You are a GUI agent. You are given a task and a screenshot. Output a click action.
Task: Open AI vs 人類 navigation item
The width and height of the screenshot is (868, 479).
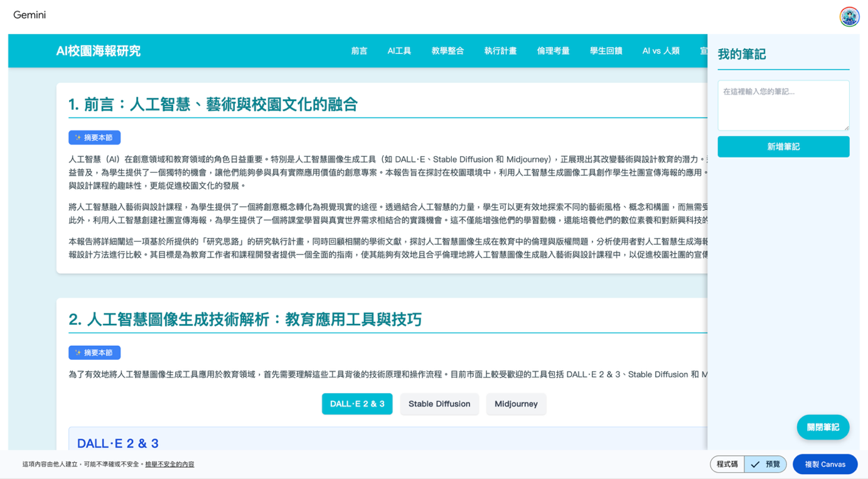[x=661, y=51]
